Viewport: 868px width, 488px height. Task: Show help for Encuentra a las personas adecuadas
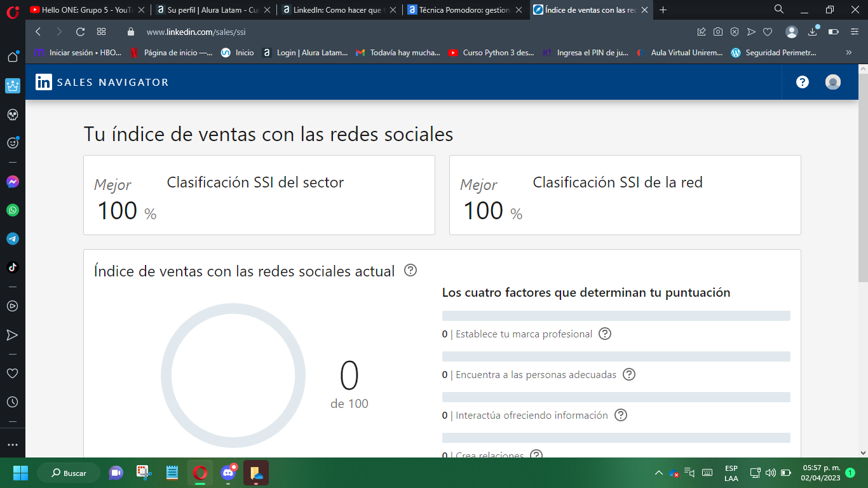(629, 374)
